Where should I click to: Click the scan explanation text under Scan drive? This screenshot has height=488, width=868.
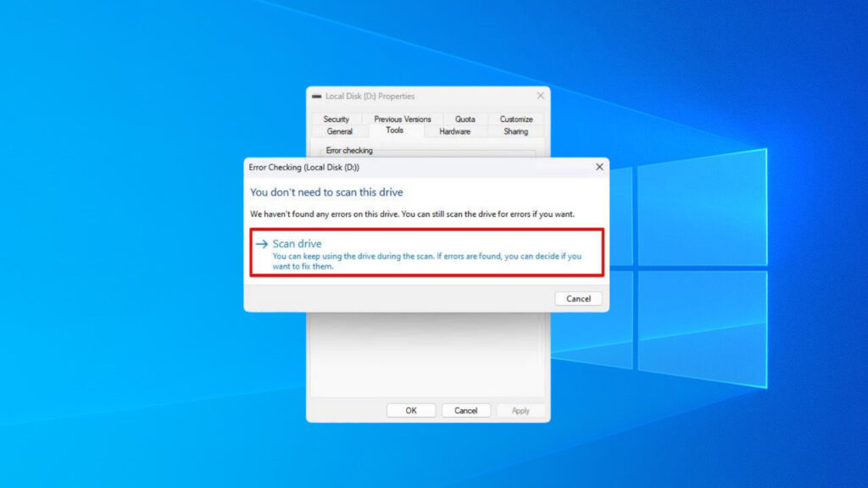[x=424, y=260]
